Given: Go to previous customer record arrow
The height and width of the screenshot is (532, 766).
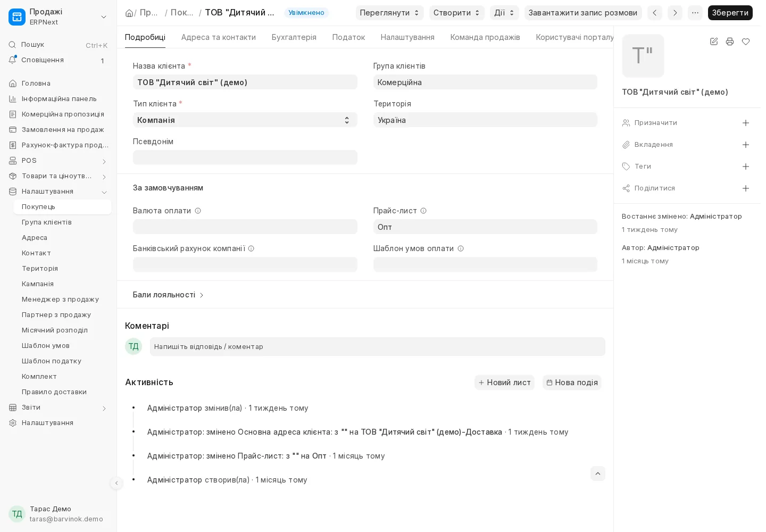Looking at the screenshot, I should 655,13.
